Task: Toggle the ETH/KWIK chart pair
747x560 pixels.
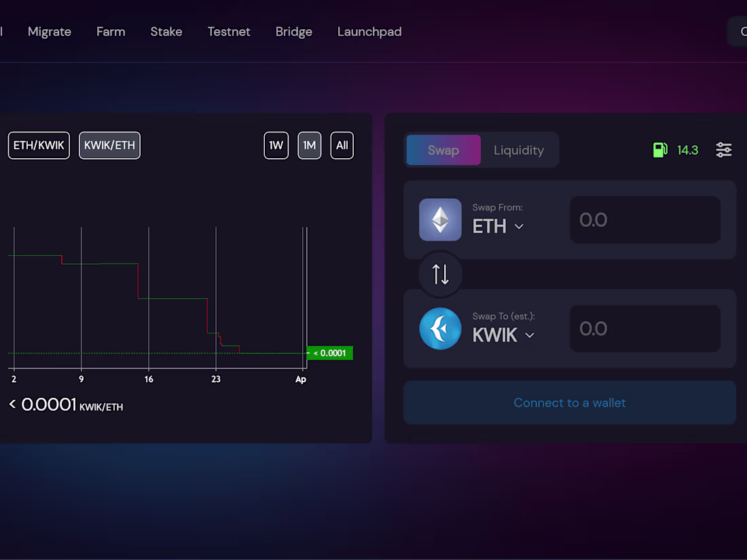Action: tap(39, 145)
